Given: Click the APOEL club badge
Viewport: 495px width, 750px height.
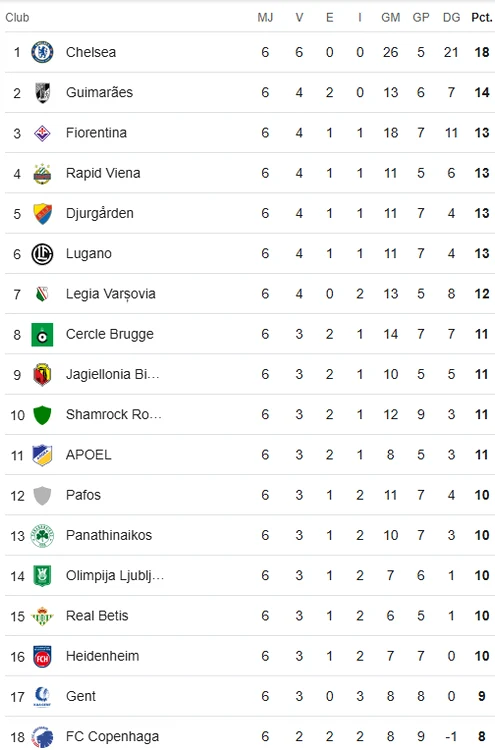Looking at the screenshot, I should 42,455.
